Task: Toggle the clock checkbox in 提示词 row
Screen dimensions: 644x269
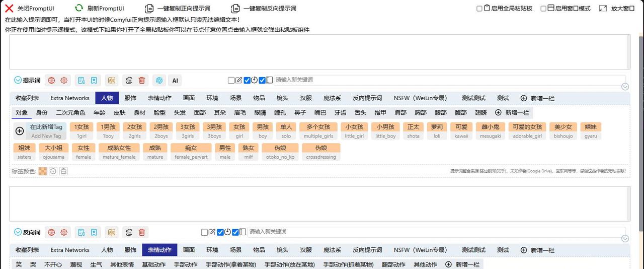Action: [247, 80]
